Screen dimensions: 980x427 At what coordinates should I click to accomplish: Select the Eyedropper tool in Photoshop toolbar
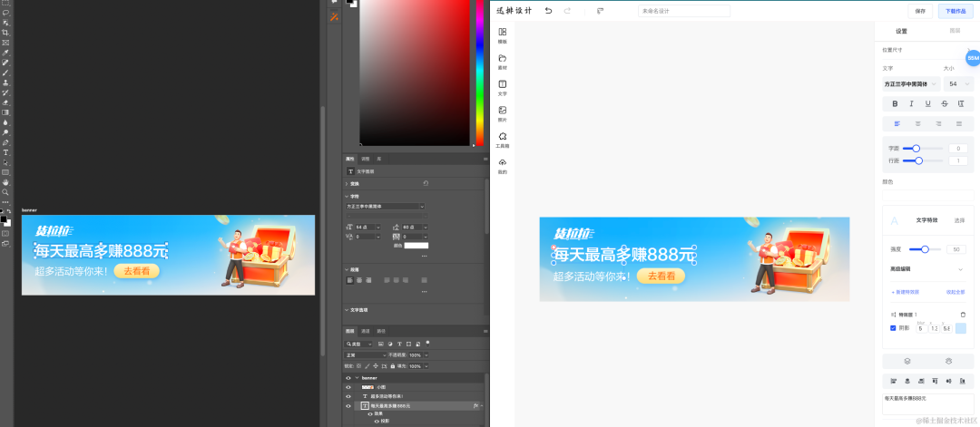[5, 53]
